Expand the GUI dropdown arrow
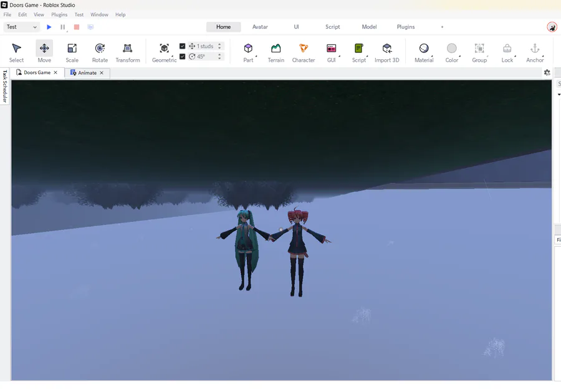 coord(339,56)
